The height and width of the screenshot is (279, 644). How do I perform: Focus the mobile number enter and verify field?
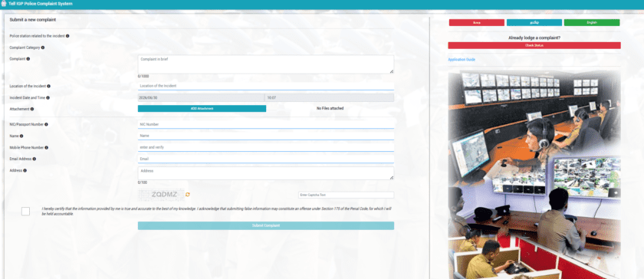pos(266,147)
